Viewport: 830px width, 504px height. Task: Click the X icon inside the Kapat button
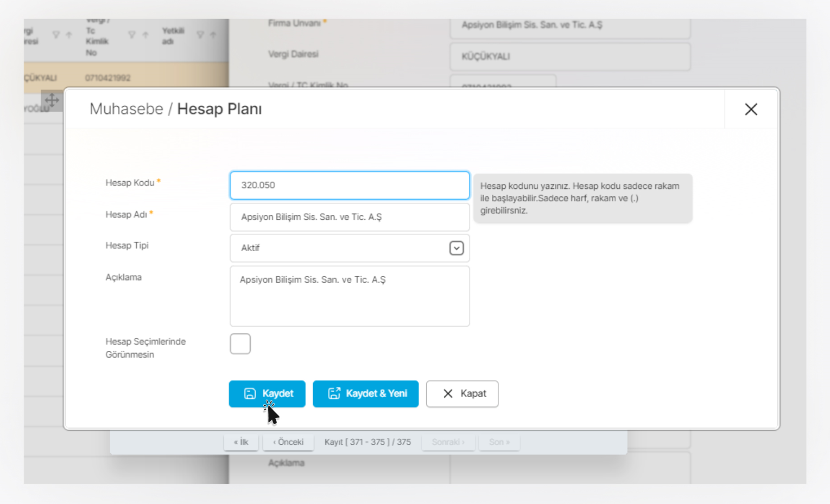pos(448,393)
